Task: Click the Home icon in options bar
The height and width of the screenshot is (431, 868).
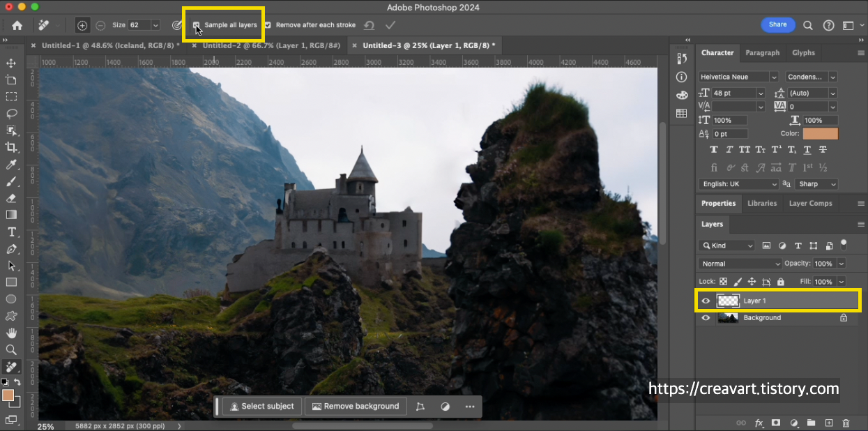Action: pyautogui.click(x=17, y=25)
